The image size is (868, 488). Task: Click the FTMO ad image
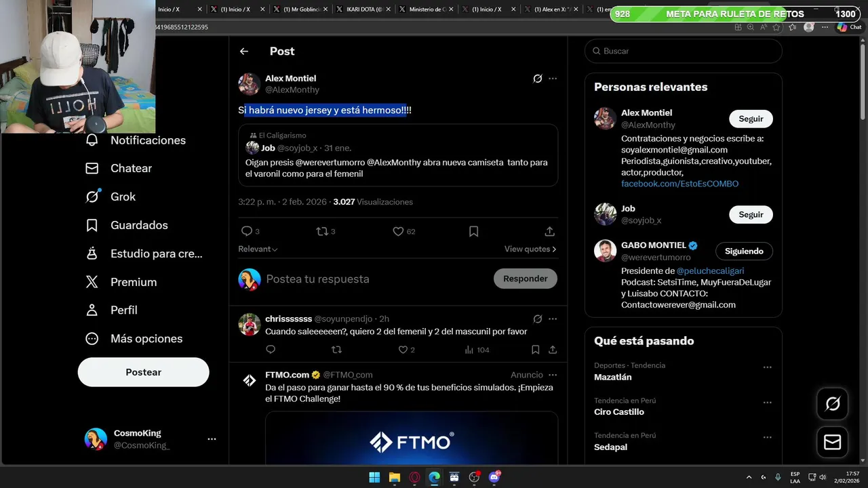tap(412, 438)
